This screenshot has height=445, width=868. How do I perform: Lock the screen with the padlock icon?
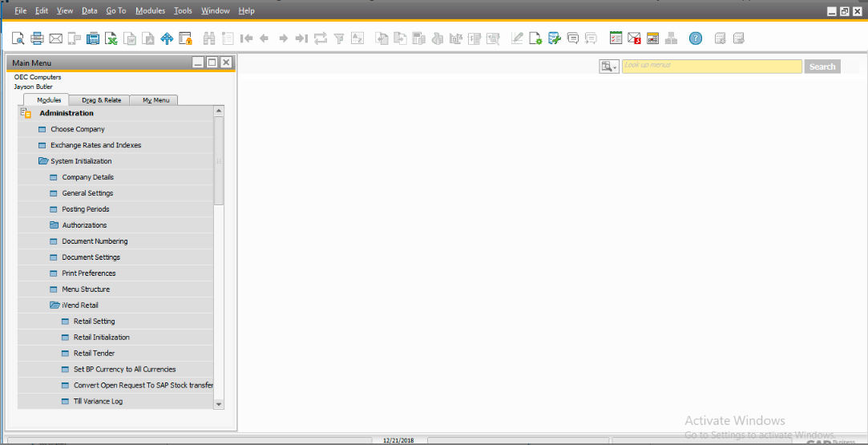pyautogui.click(x=185, y=38)
